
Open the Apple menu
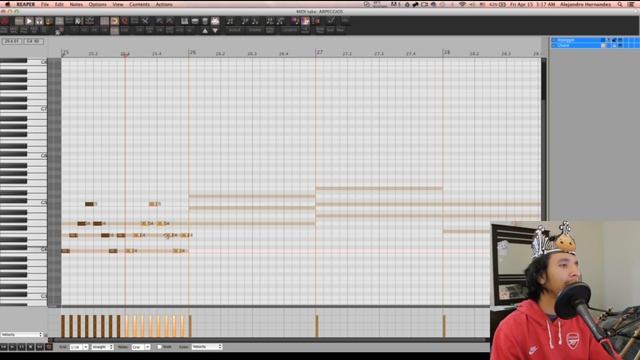pos(7,4)
